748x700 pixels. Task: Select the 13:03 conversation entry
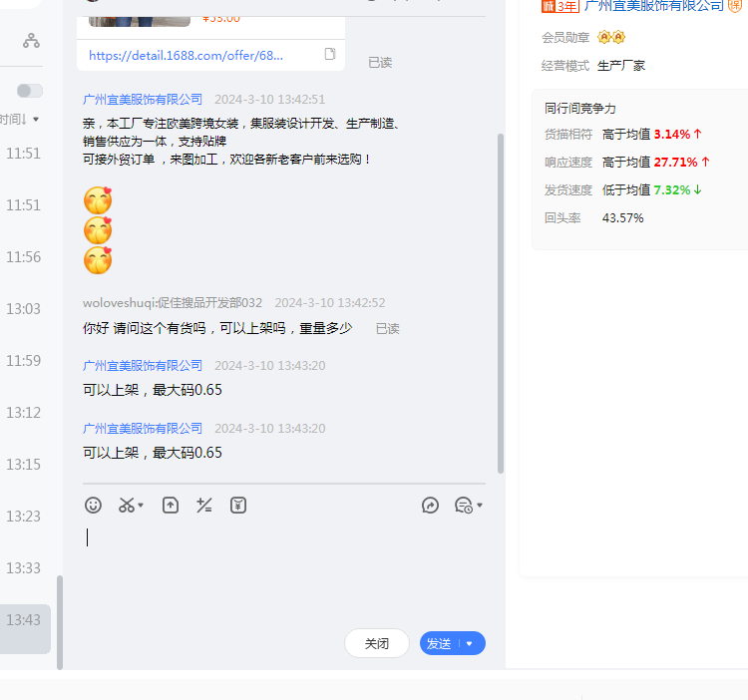(x=24, y=309)
